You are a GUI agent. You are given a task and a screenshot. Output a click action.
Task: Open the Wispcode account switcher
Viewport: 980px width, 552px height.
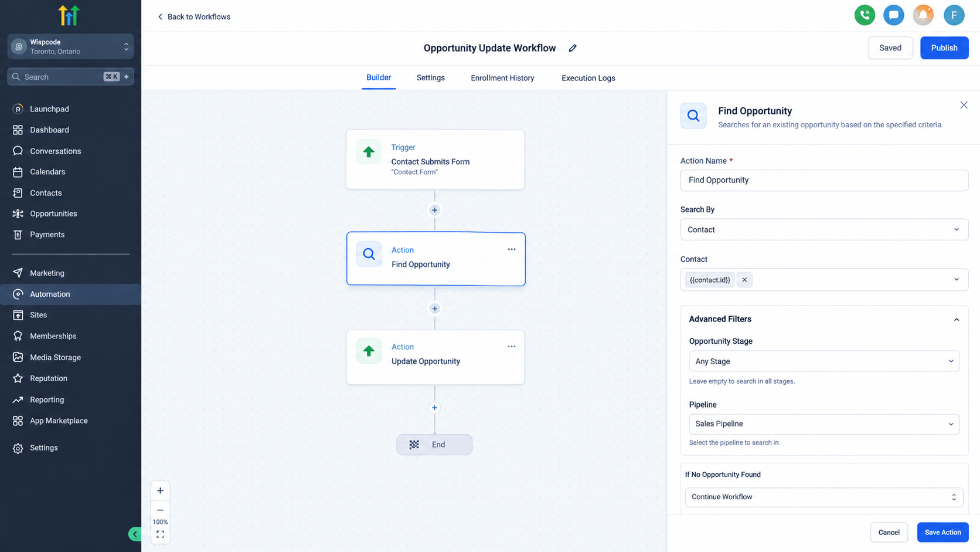pyautogui.click(x=70, y=46)
